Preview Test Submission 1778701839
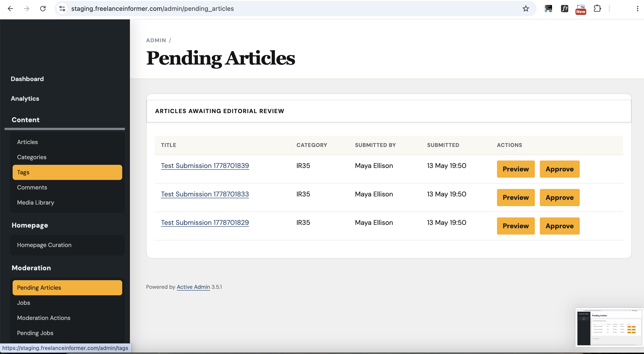Image resolution: width=644 pixels, height=354 pixels. (x=516, y=169)
